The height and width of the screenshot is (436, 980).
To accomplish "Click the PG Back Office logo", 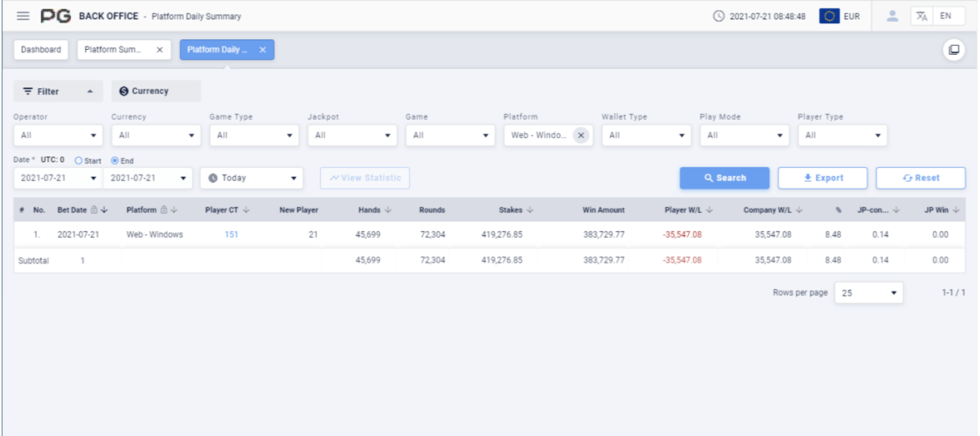I will (56, 16).
